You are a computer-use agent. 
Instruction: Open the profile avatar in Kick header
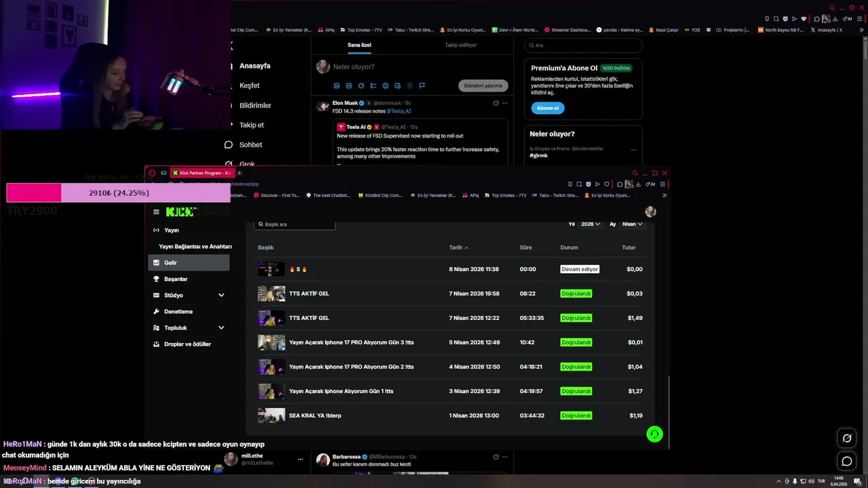coord(650,212)
